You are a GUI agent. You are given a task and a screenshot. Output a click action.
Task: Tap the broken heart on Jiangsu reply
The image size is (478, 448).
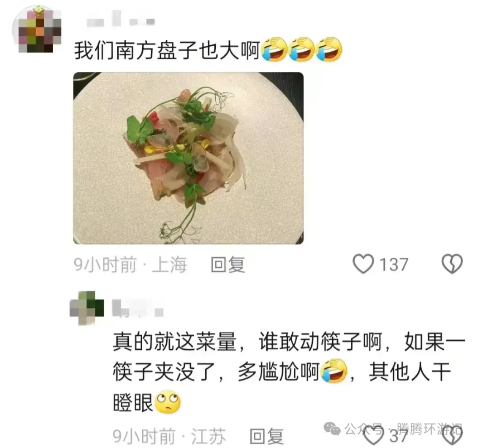452,436
